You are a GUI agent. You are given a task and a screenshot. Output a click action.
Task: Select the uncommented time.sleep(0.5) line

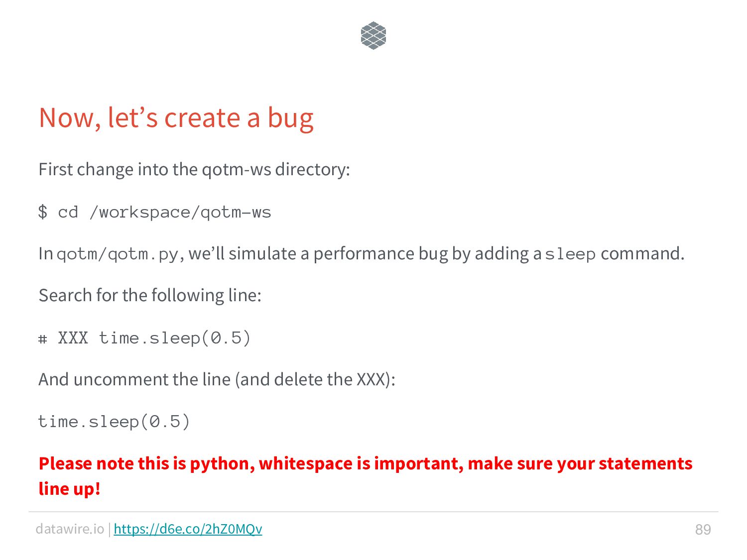pyautogui.click(x=114, y=422)
